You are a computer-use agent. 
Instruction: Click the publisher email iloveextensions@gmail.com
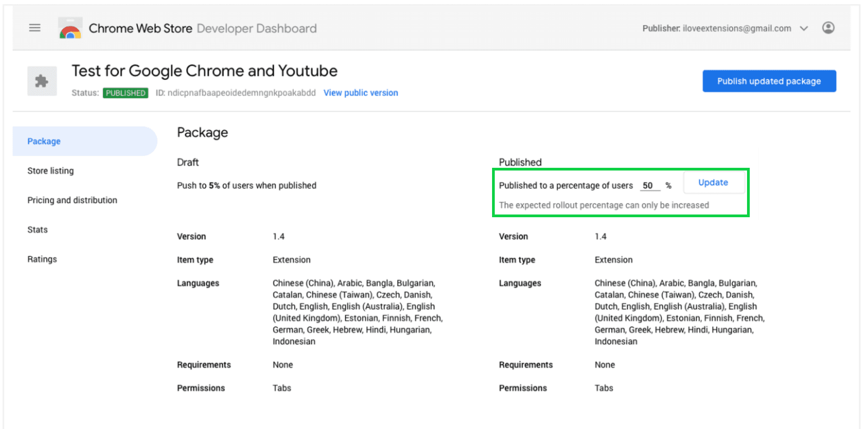click(x=736, y=28)
